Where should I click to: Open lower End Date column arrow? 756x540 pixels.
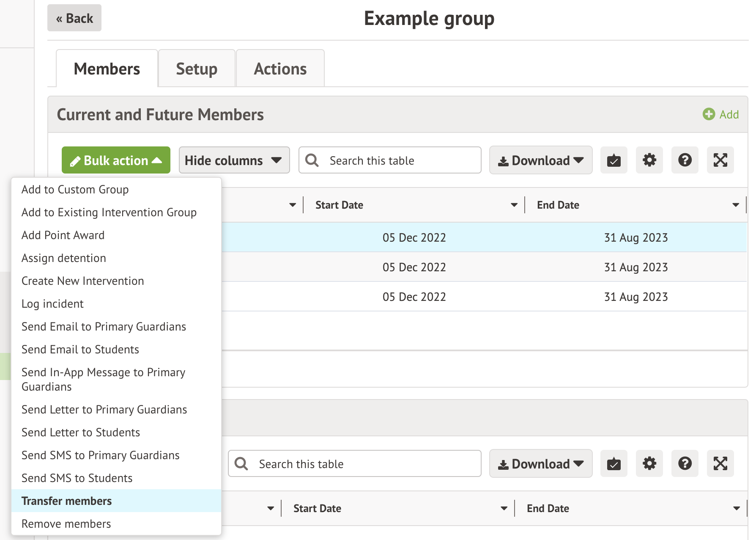coord(737,509)
